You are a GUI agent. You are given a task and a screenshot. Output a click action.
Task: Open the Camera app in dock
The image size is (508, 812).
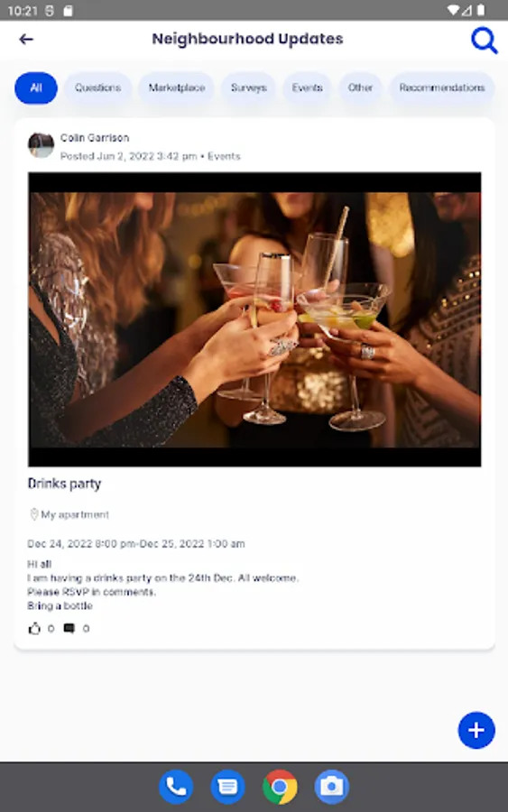coord(331,787)
